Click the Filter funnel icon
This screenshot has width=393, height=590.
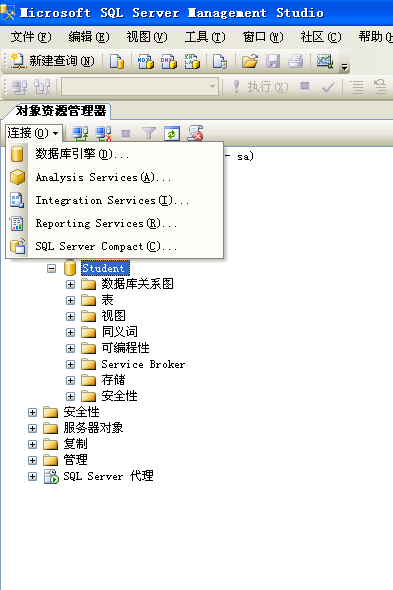149,133
